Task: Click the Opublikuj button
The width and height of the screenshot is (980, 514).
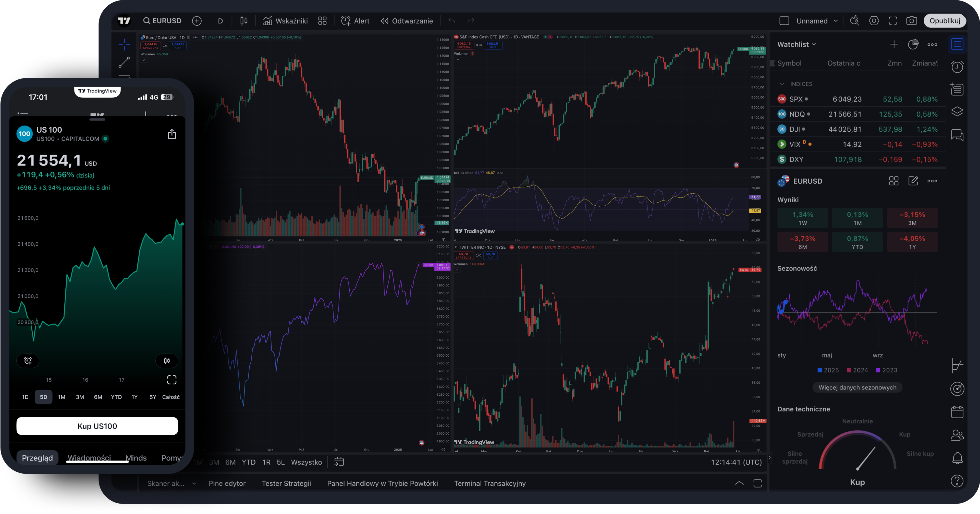Action: pyautogui.click(x=945, y=20)
